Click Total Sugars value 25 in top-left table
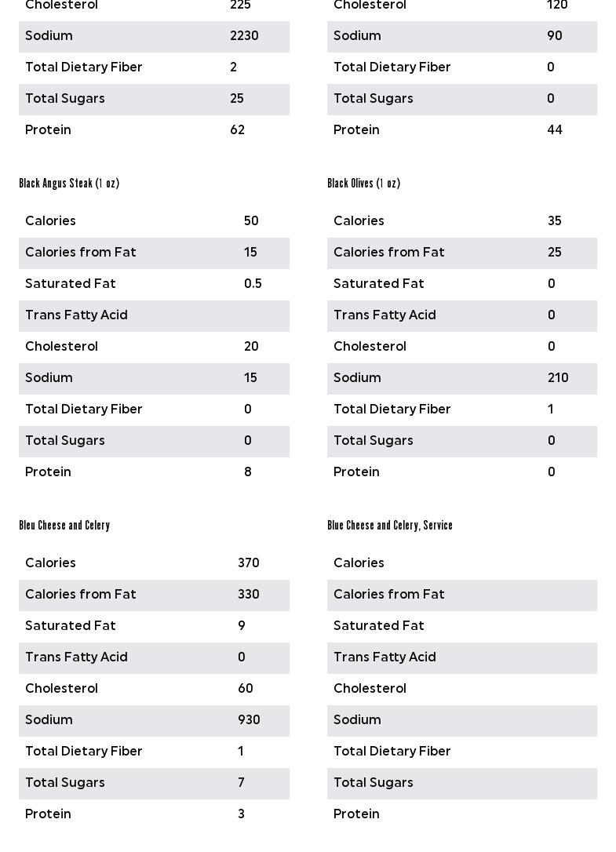 [x=236, y=99]
